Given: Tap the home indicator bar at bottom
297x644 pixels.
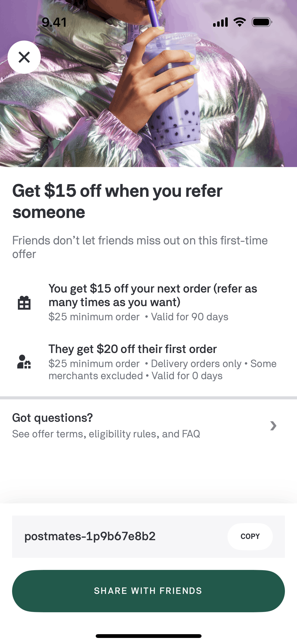Looking at the screenshot, I should (x=148, y=636).
